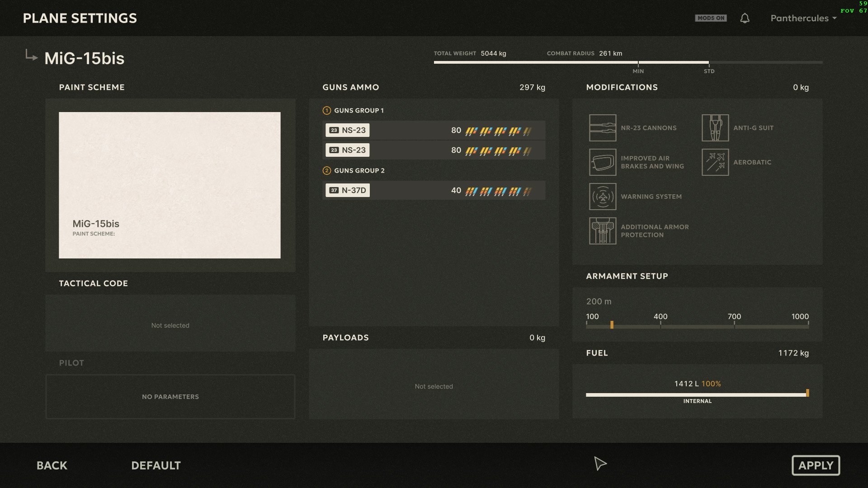Click the 1412 L 100% fuel value
The height and width of the screenshot is (488, 868).
pos(697,384)
